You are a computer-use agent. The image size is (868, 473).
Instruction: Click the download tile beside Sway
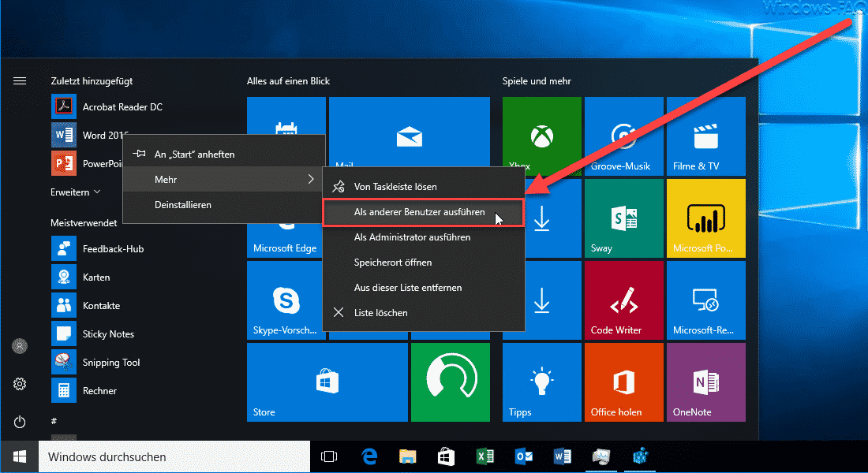(553, 218)
